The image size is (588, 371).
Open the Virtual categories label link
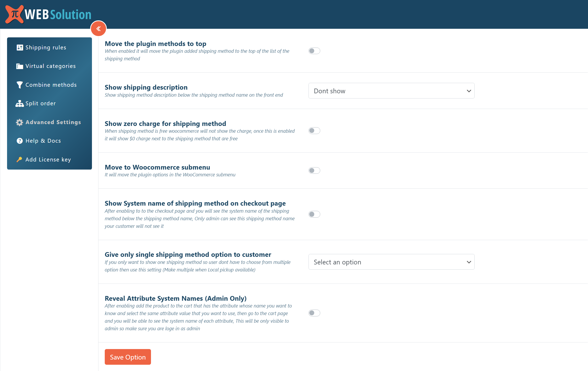point(50,66)
